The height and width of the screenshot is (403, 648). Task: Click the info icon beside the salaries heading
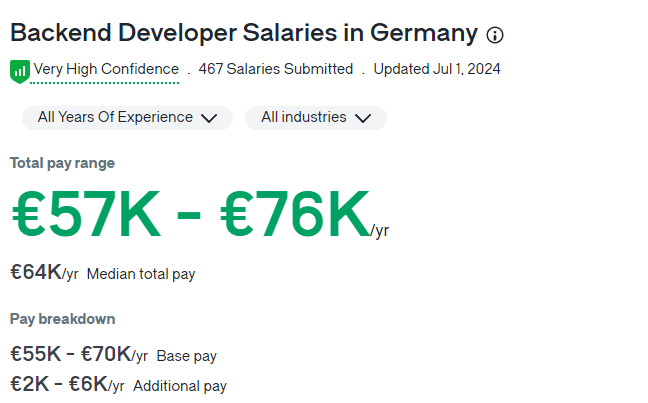coord(495,35)
